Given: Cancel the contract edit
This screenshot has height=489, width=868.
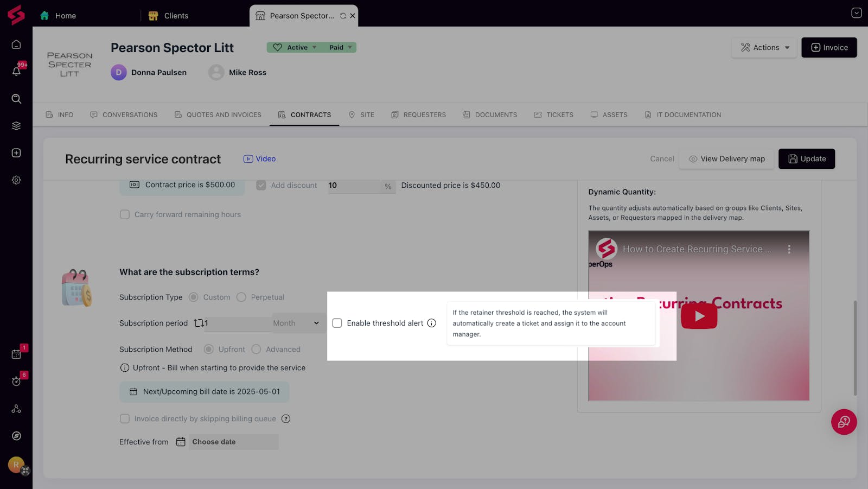Looking at the screenshot, I should tap(662, 158).
